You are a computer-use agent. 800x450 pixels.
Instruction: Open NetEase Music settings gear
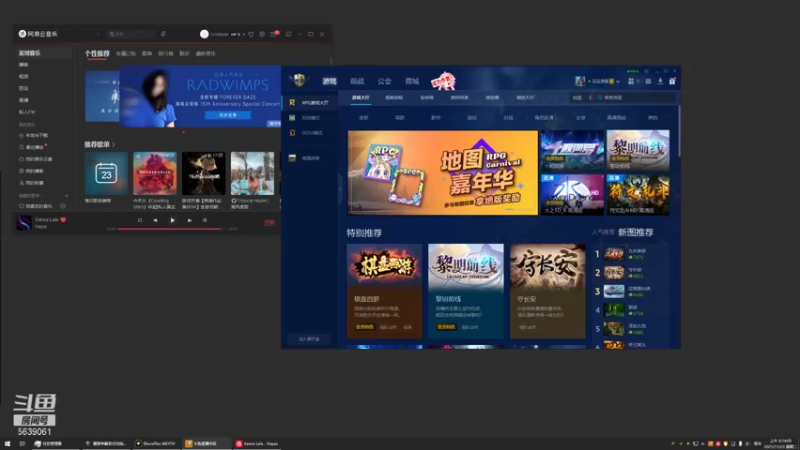point(262,34)
